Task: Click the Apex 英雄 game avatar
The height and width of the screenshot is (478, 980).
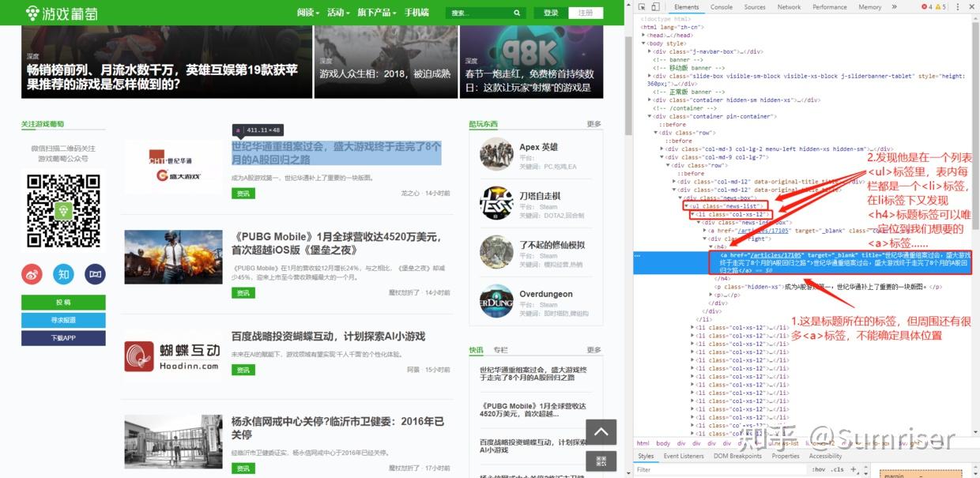Action: (x=496, y=154)
